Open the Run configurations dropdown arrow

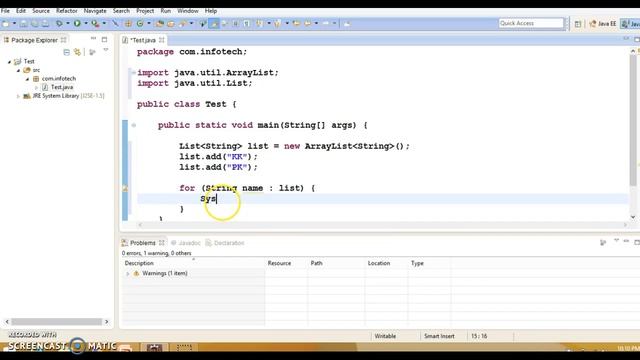click(86, 24)
